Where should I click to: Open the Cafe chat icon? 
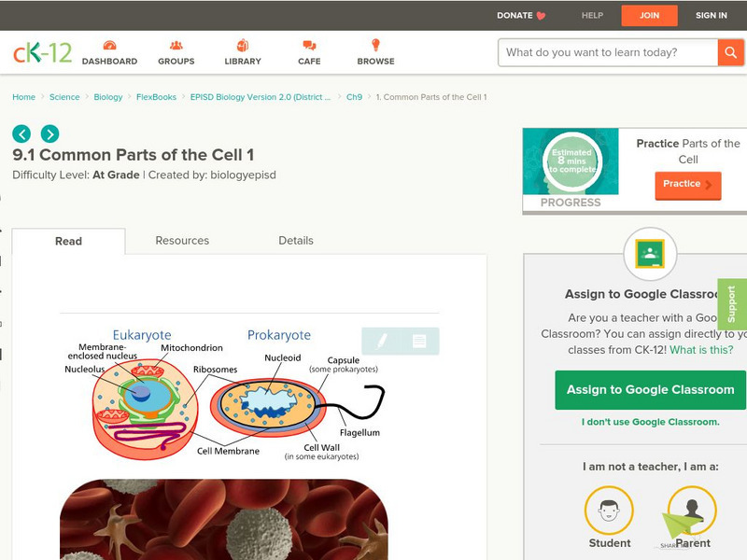[309, 46]
